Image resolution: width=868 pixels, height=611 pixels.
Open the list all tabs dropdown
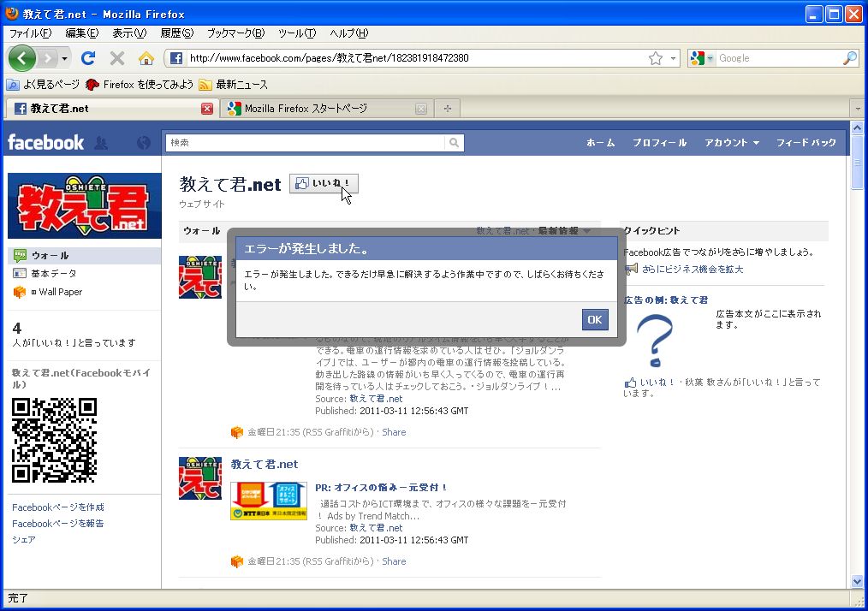pyautogui.click(x=858, y=109)
